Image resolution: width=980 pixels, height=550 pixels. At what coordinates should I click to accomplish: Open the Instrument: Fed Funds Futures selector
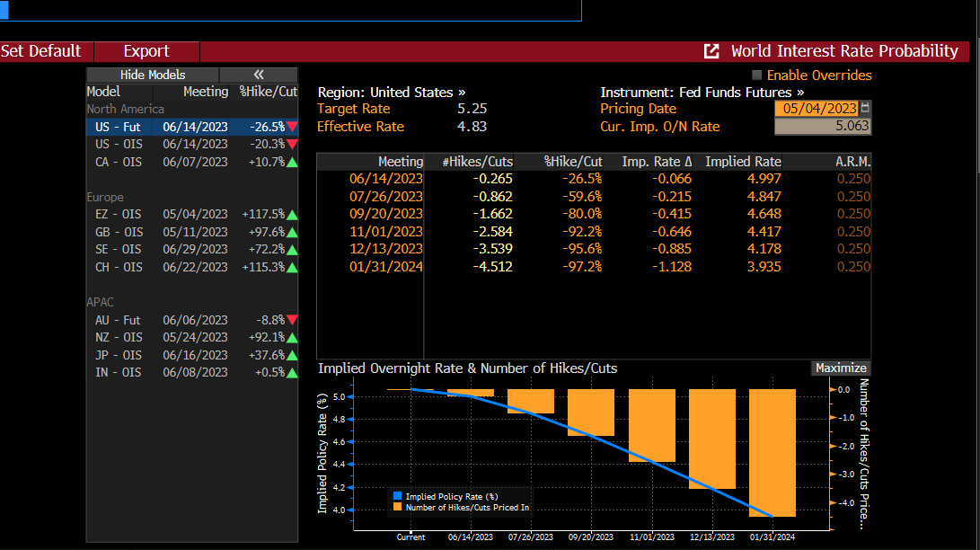[x=702, y=92]
